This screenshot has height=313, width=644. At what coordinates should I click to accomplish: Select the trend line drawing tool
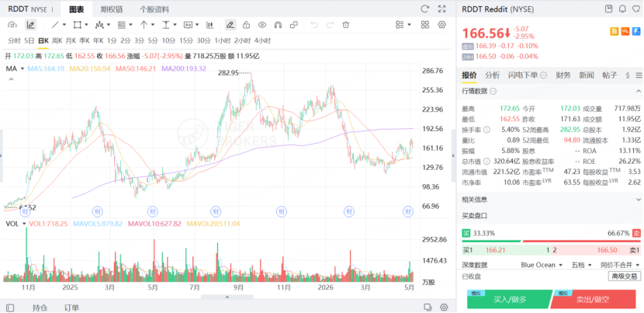[x=55, y=25]
